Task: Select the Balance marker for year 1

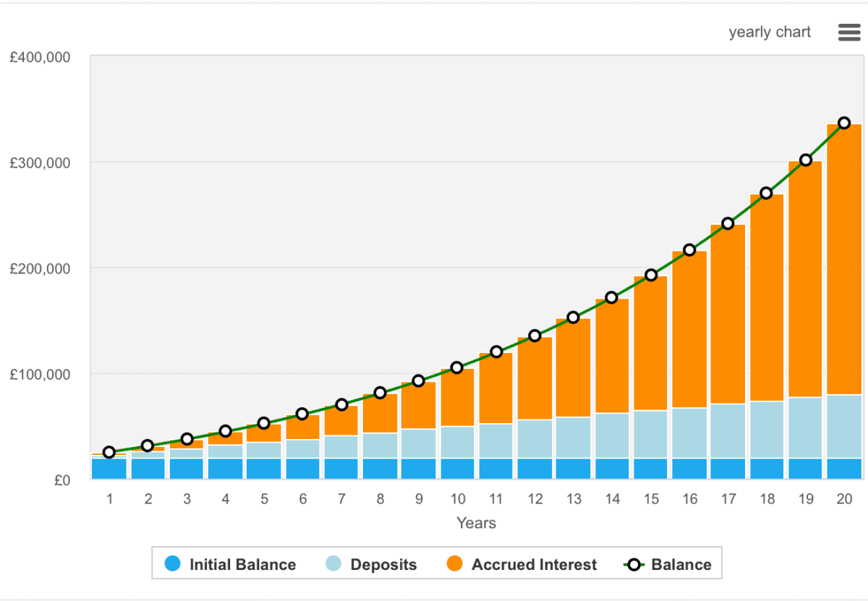Action: 109,453
